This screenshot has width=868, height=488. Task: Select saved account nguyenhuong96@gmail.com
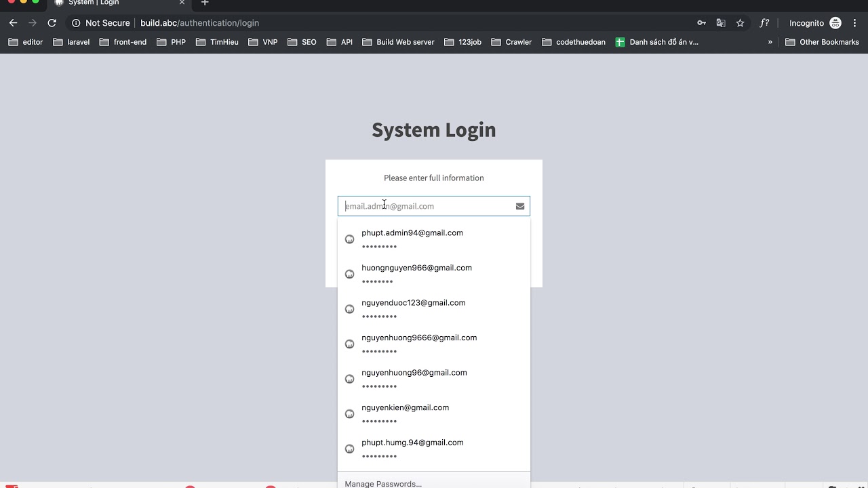pos(434,379)
